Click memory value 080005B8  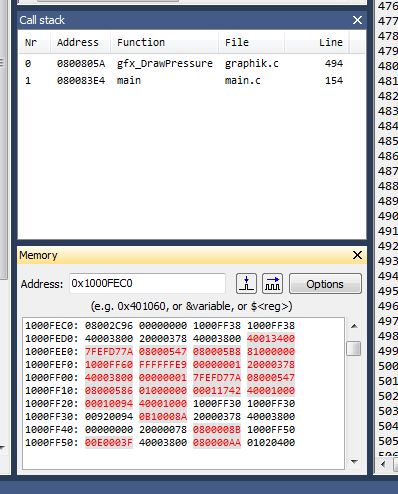tap(217, 351)
